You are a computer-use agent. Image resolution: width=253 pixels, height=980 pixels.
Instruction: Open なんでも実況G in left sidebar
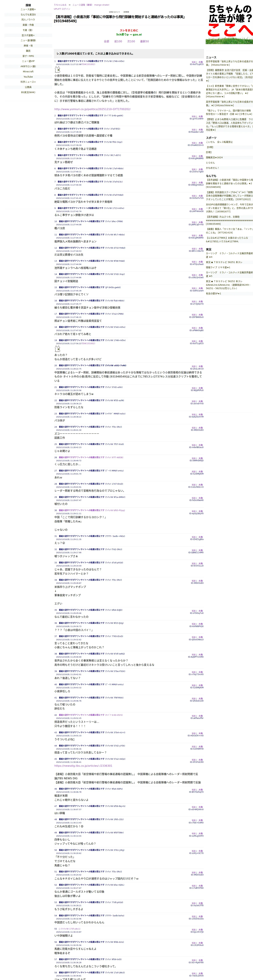coord(28,15)
